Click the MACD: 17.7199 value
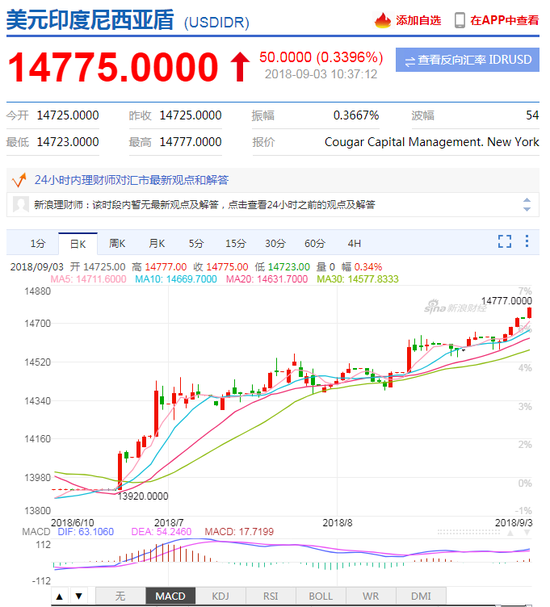Viewport: 550px width, 607px height. 239,532
